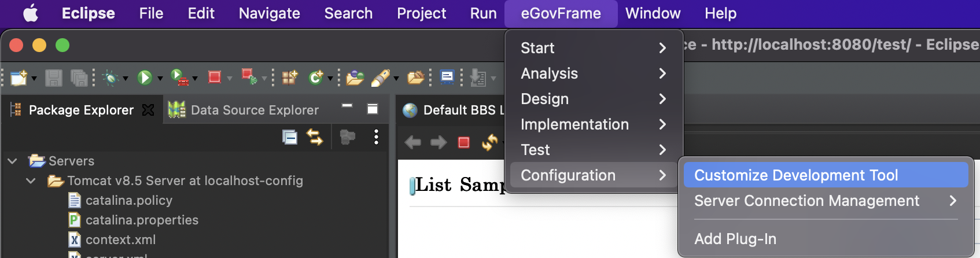Open the Window menu

[x=653, y=13]
